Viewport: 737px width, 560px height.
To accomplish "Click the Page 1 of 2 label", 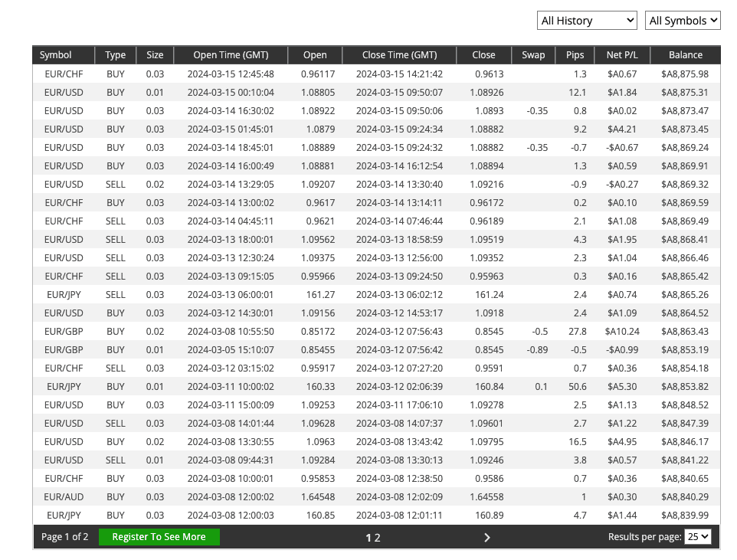I will (x=65, y=537).
